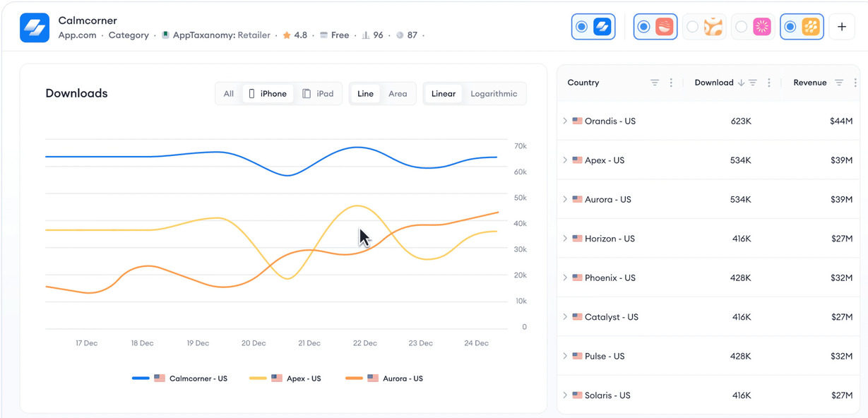Click the Download column sort arrow
The width and height of the screenshot is (868, 418).
tap(741, 83)
